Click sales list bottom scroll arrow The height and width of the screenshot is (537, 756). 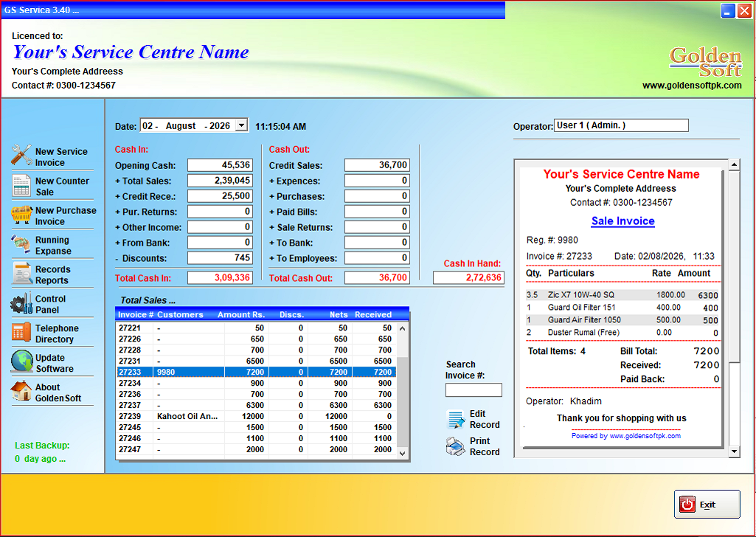pos(403,453)
